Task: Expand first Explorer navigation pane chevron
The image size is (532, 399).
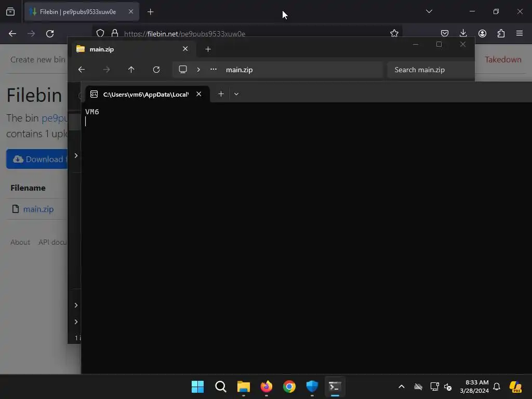Action: (76, 155)
